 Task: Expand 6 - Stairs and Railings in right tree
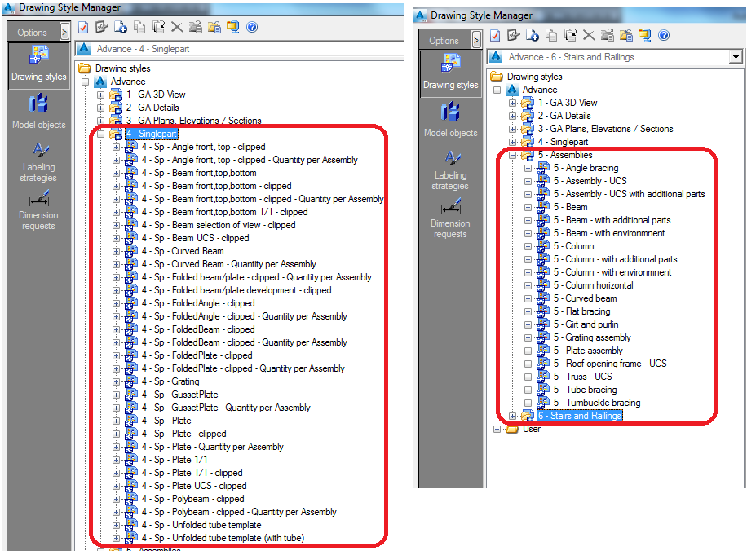[512, 417]
